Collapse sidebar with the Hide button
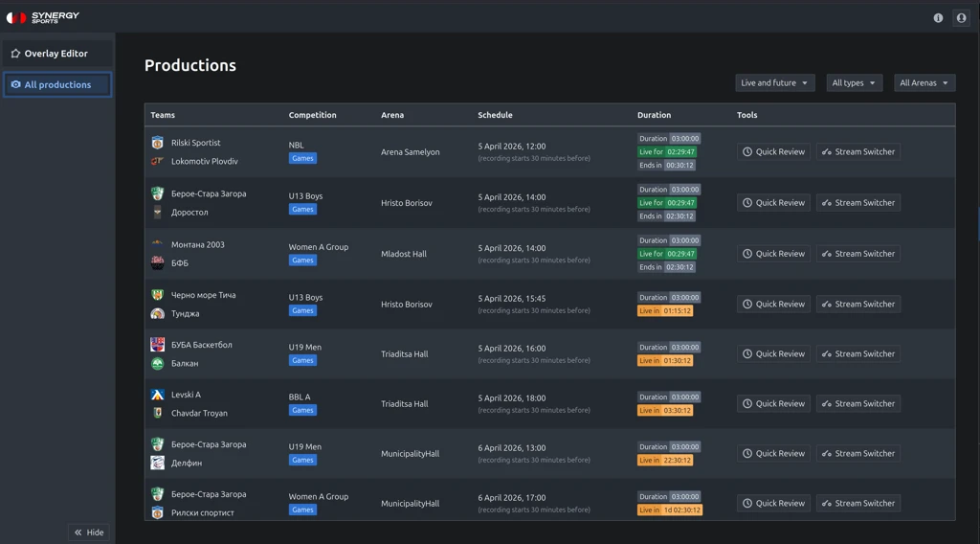This screenshot has width=980, height=544. click(89, 533)
